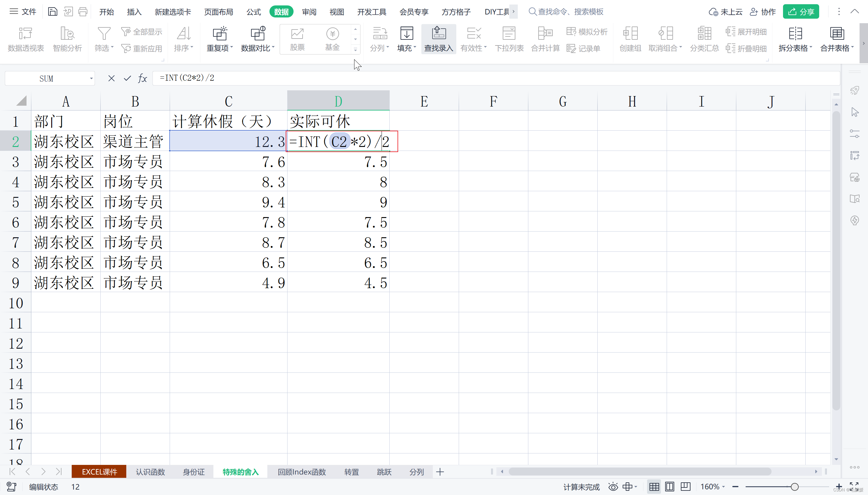Switch to page layout view in status bar
Screen dimensions: 868x495
pos(669,487)
